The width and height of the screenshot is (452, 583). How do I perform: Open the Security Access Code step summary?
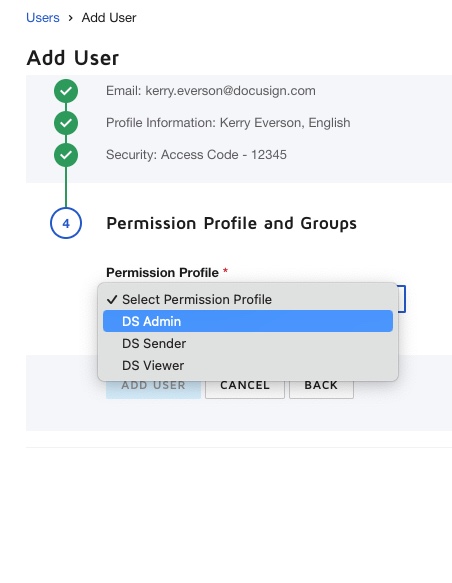pyautogui.click(x=196, y=155)
